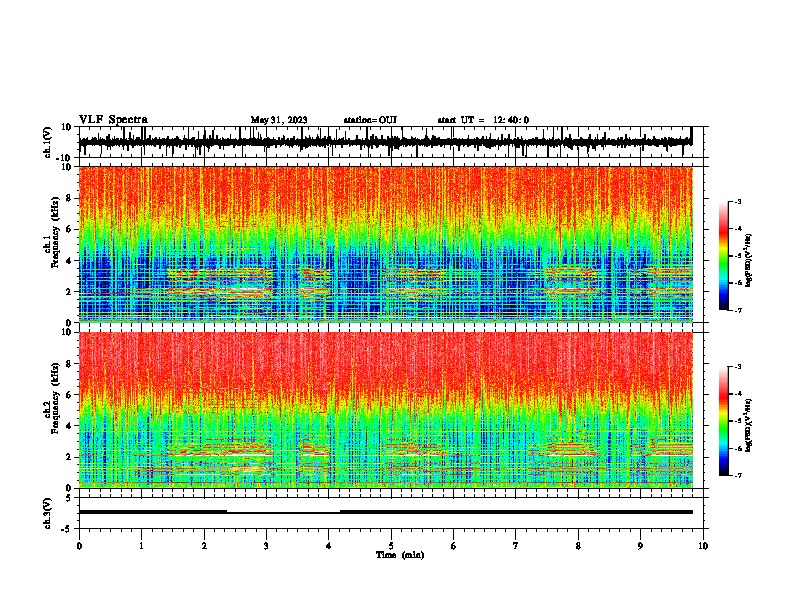
Task: Click time axis tick label '0'
Action: point(79,546)
